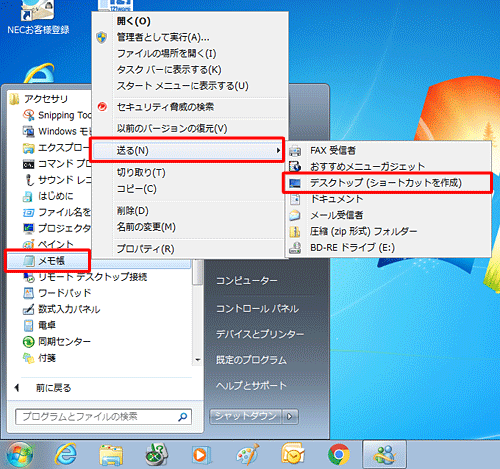Open the shutdown options arrow
The image size is (500, 469).
[290, 416]
